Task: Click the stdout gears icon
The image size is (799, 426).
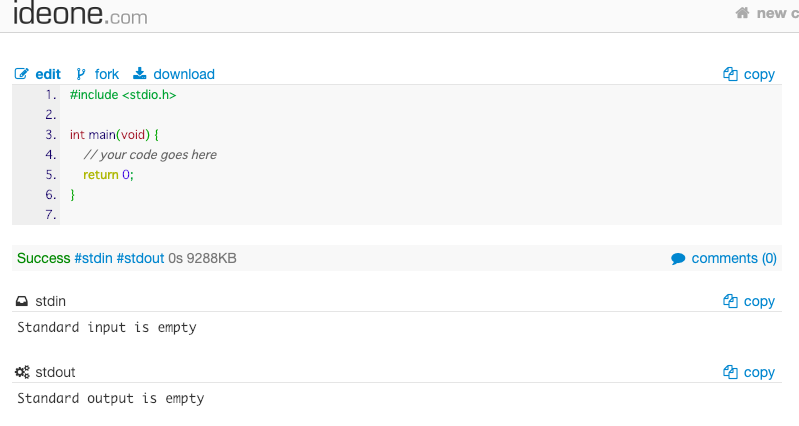Action: 23,372
